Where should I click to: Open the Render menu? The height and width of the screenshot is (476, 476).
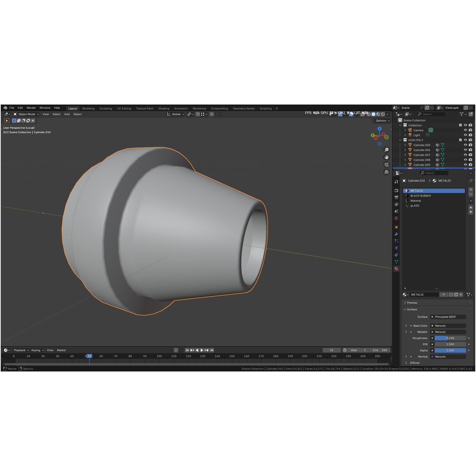(31, 108)
